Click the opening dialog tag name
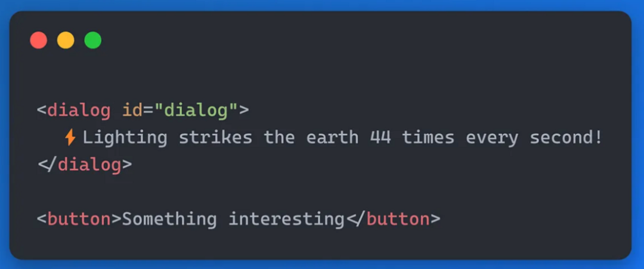 click(79, 111)
